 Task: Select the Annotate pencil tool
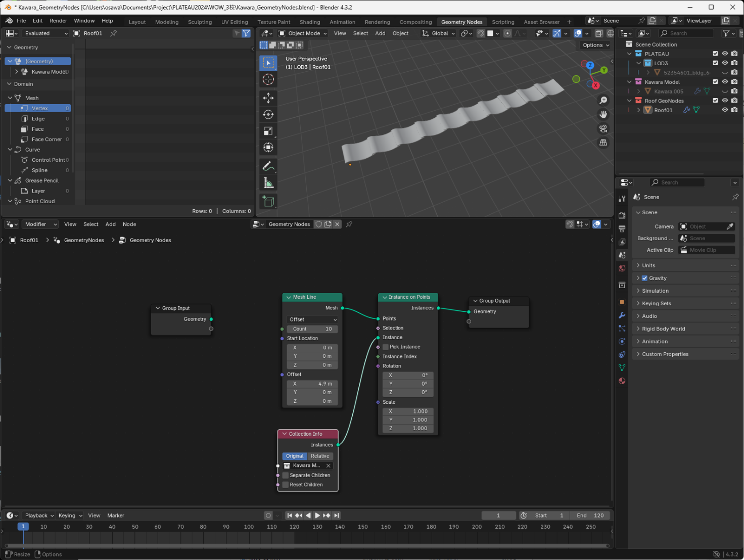coord(268,166)
